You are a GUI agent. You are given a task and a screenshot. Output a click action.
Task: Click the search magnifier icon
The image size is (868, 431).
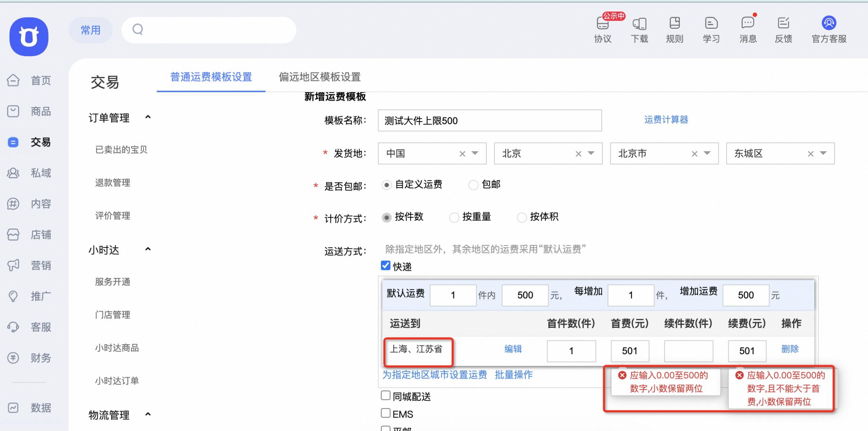click(x=138, y=29)
